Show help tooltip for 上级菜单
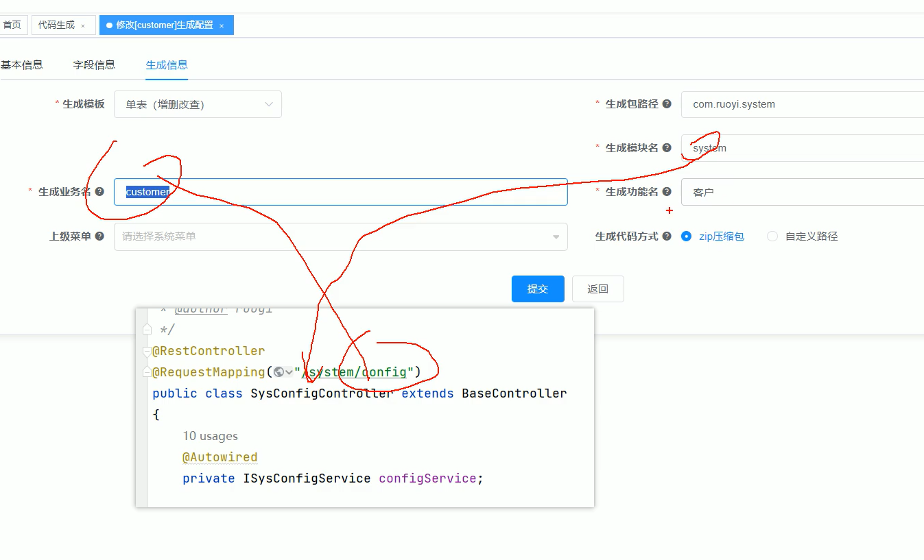924x560 pixels. click(x=99, y=236)
